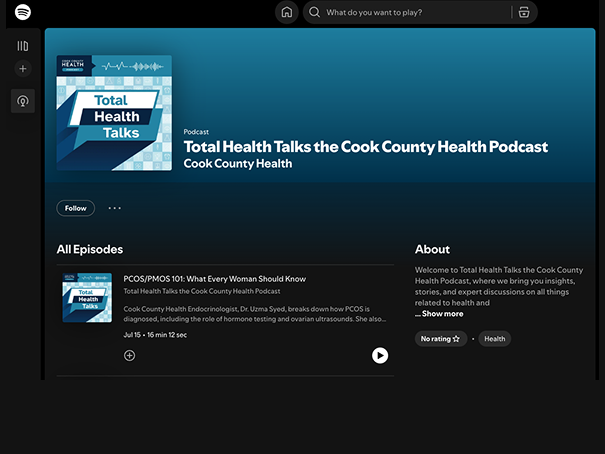Open the podcast link under the episode title
605x454 pixels.
click(x=202, y=291)
